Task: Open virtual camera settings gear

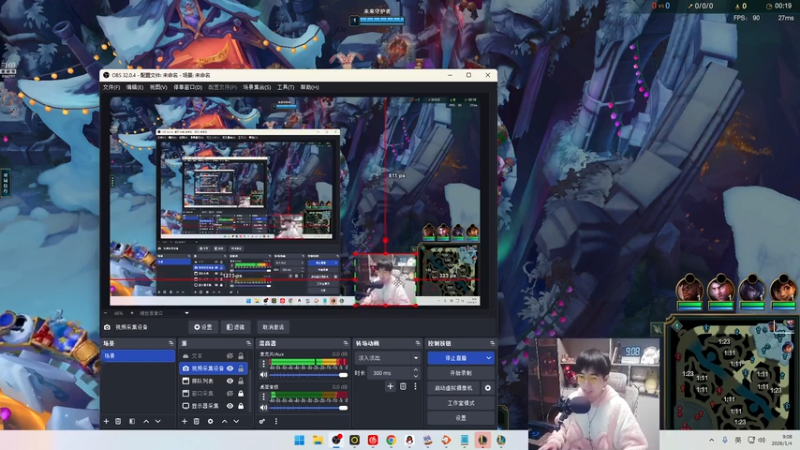Action: [488, 388]
